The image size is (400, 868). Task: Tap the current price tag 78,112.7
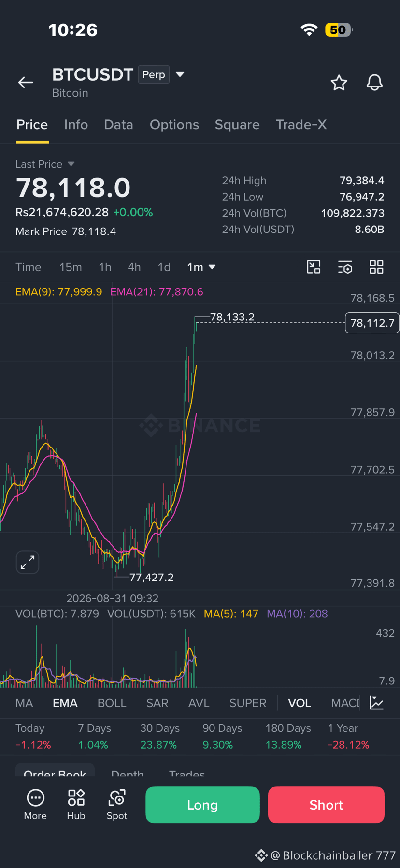pos(372,323)
